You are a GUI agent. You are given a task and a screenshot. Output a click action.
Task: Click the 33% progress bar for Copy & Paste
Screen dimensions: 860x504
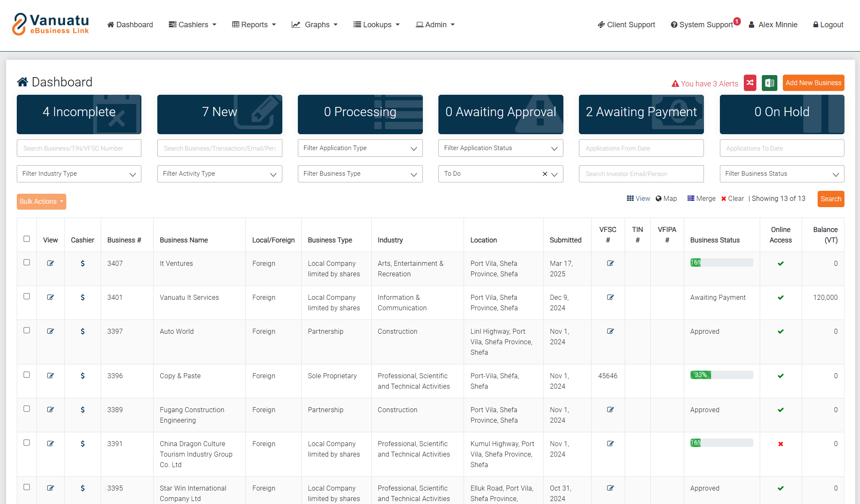click(x=721, y=375)
